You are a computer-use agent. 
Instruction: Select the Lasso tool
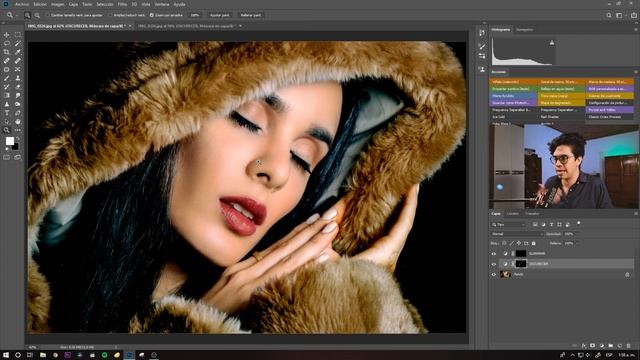pyautogui.click(x=7, y=43)
